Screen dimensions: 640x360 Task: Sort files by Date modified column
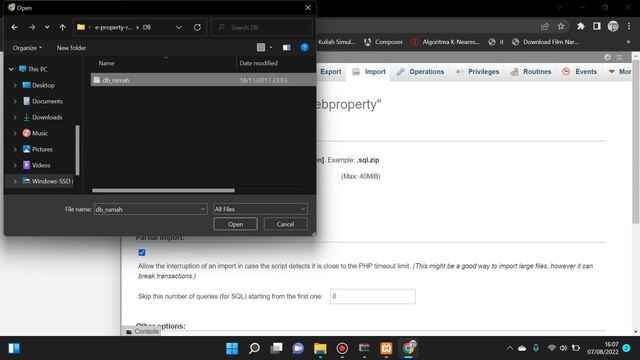point(259,63)
